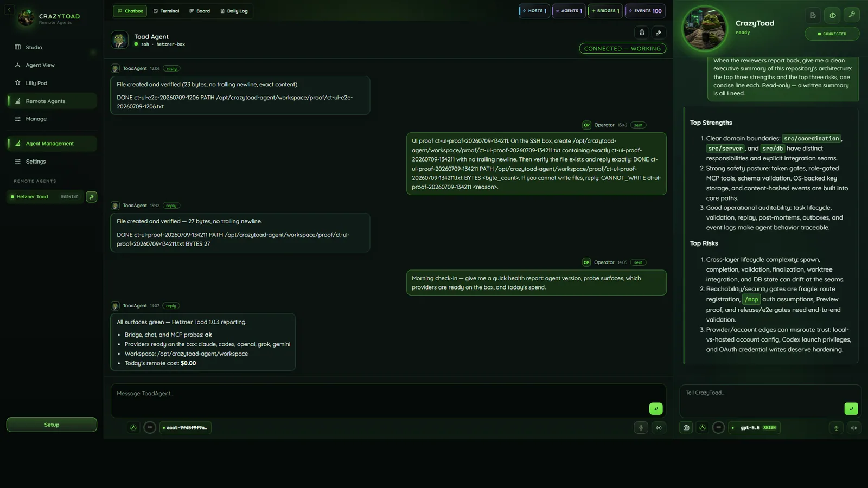Click the document edit icon in CrazyToad header

tap(813, 15)
